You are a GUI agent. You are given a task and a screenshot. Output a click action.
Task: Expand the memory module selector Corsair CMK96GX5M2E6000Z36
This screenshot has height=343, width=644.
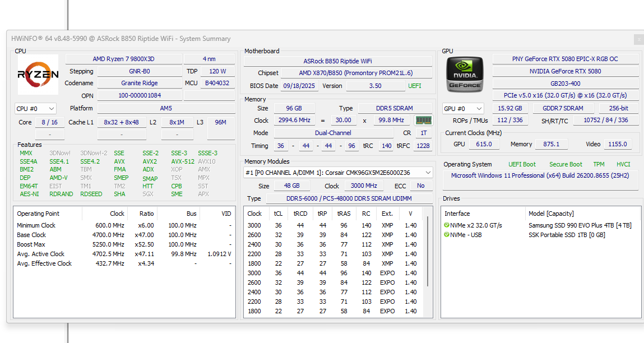coord(337,173)
